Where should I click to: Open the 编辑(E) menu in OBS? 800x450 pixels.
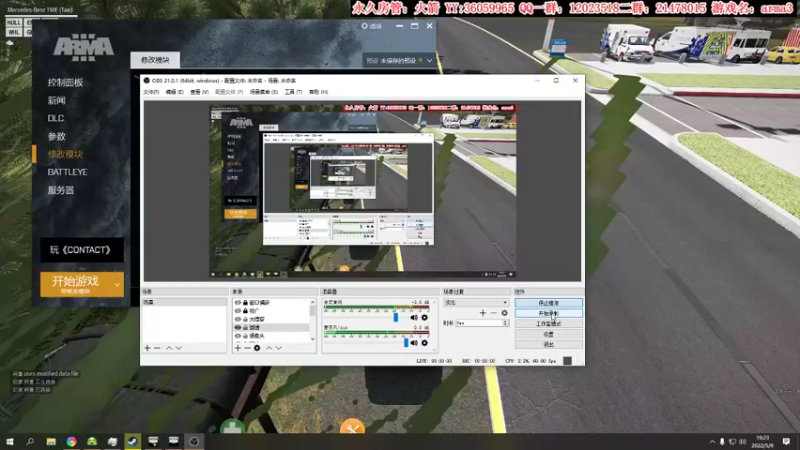point(174,92)
